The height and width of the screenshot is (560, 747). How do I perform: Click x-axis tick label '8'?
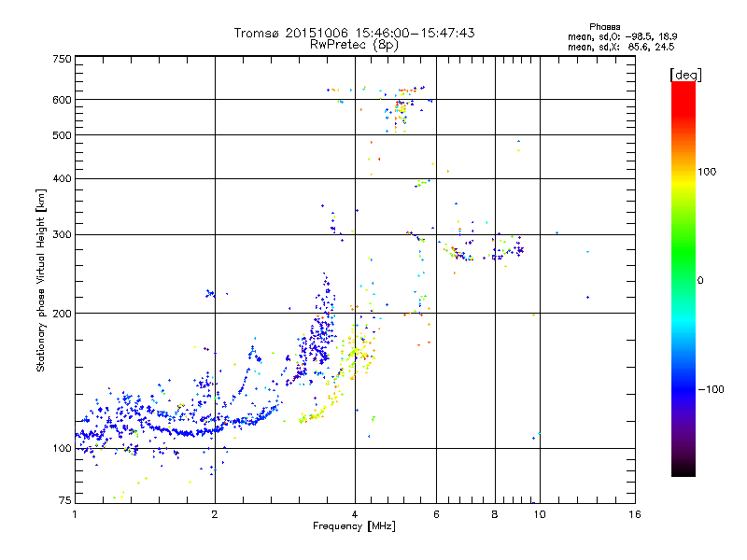tap(495, 514)
